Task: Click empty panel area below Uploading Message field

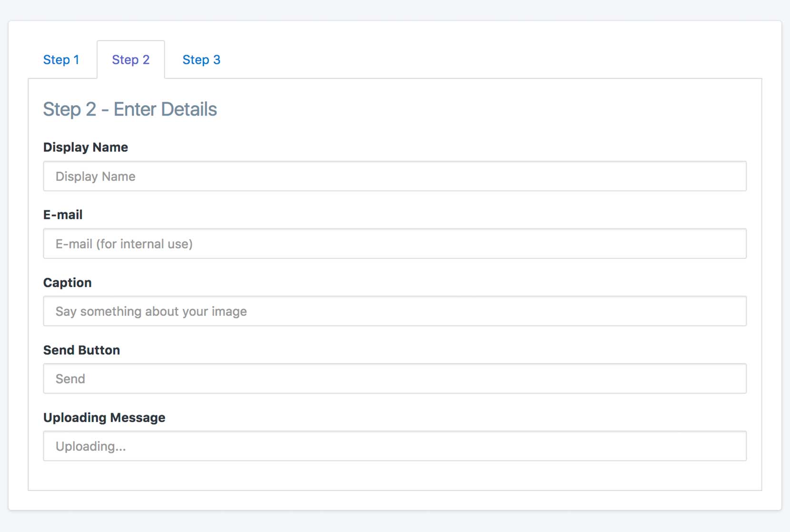Action: click(395, 475)
